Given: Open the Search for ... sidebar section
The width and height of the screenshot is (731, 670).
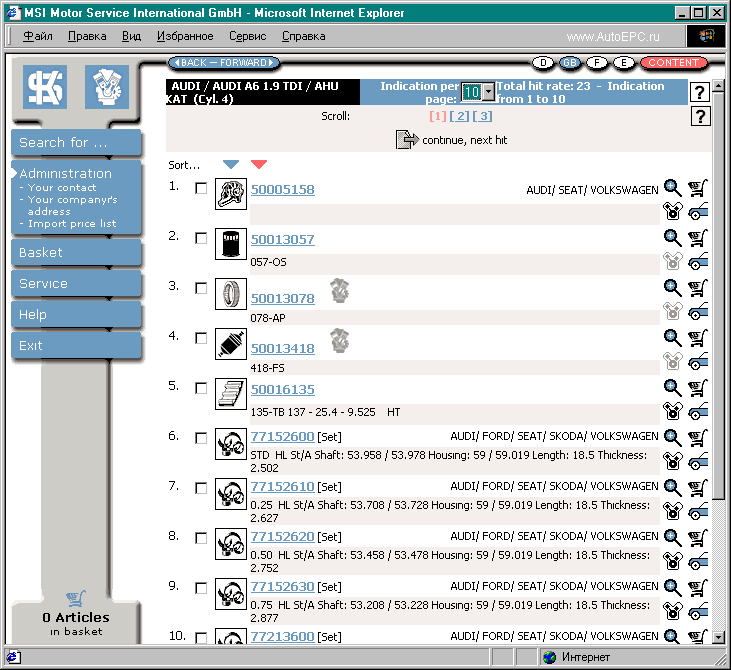Looking at the screenshot, I should point(76,142).
